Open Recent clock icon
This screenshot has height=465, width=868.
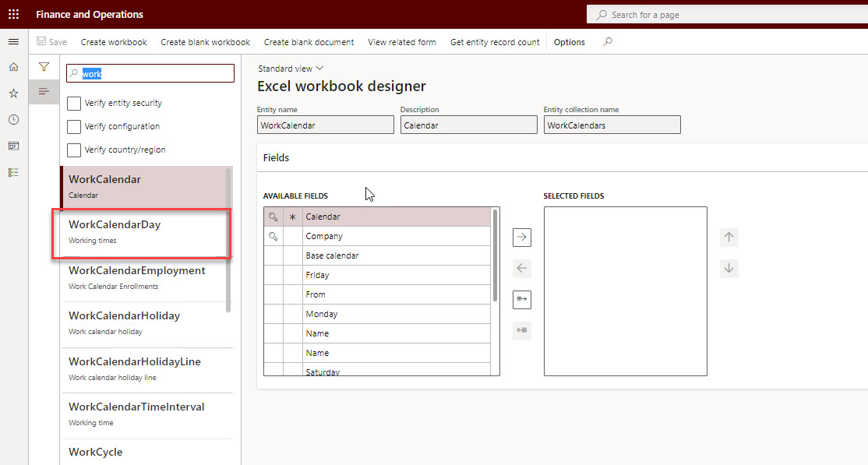pos(14,120)
